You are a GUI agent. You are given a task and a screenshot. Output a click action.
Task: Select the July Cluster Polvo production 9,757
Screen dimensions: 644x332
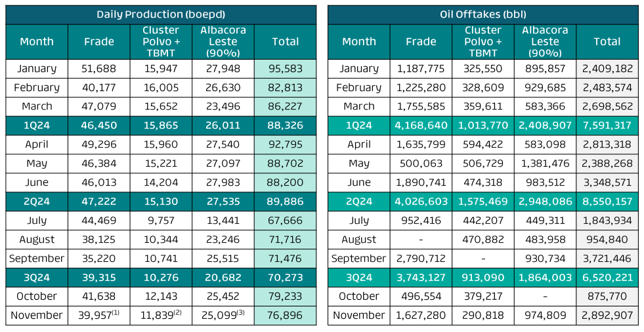click(x=160, y=220)
